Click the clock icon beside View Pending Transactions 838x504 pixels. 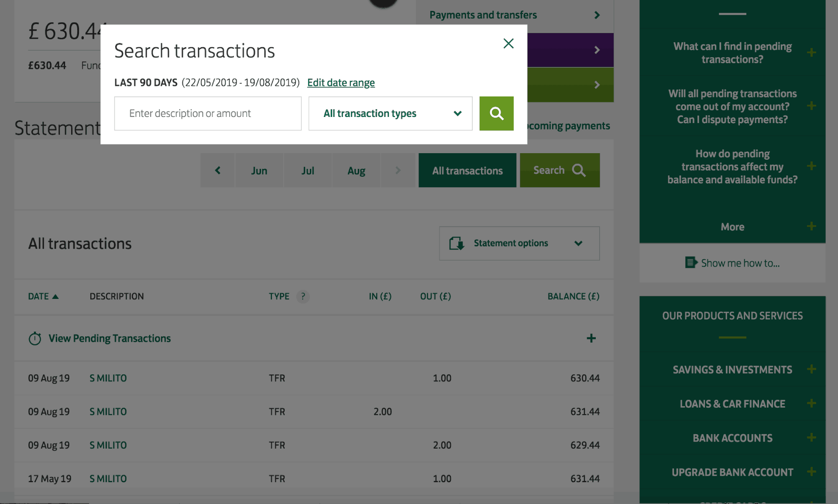coord(34,338)
